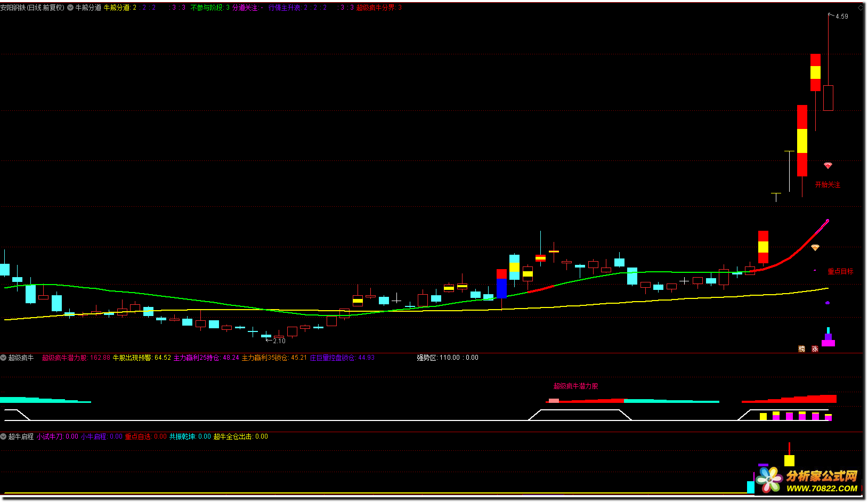Click the red diamond icon above 开始关注
Viewport: 868px width, 502px height.
828,166
